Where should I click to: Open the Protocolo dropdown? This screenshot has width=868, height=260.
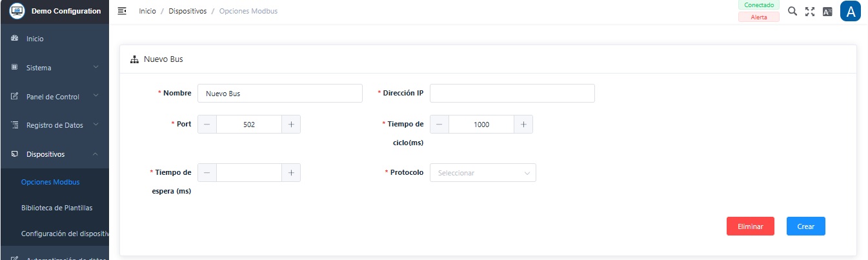(x=482, y=173)
